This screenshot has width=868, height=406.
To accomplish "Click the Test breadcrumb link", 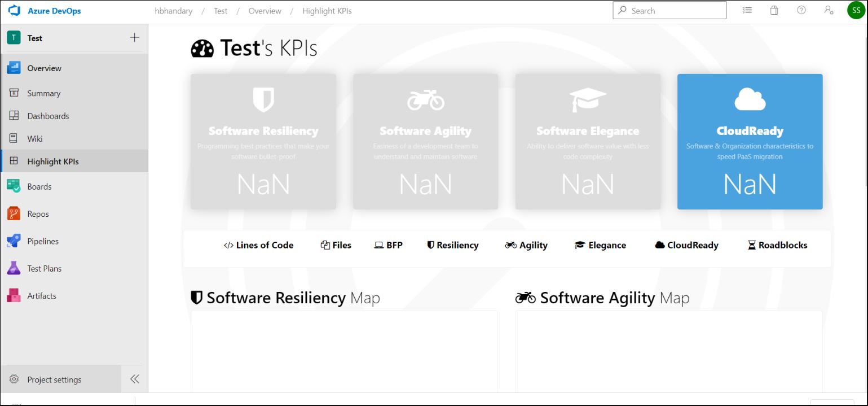I will 221,11.
